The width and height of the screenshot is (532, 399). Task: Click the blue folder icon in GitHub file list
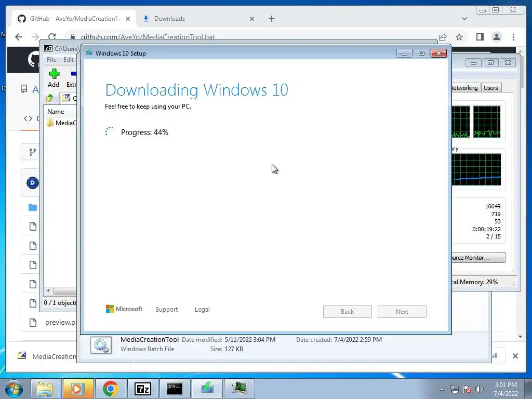33,207
